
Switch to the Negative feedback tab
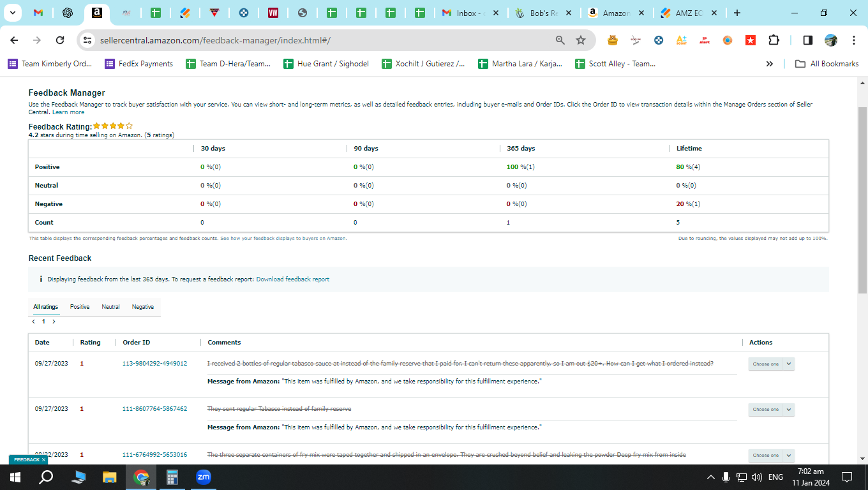click(143, 307)
